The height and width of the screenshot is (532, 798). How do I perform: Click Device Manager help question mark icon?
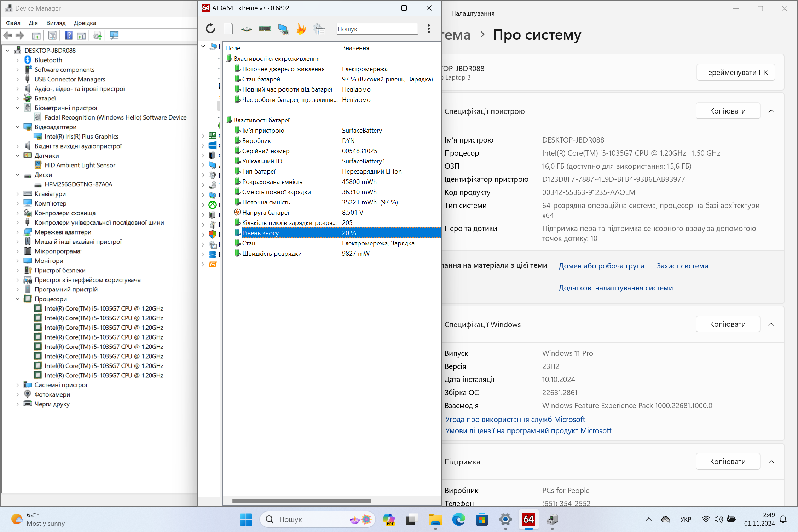69,35
